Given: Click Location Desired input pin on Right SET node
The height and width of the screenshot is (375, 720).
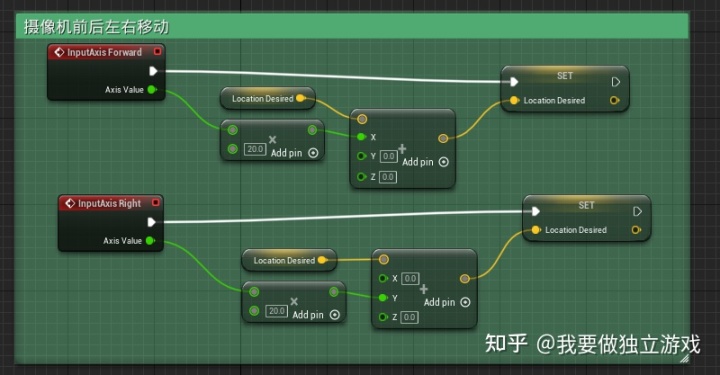Looking at the screenshot, I should [x=536, y=229].
